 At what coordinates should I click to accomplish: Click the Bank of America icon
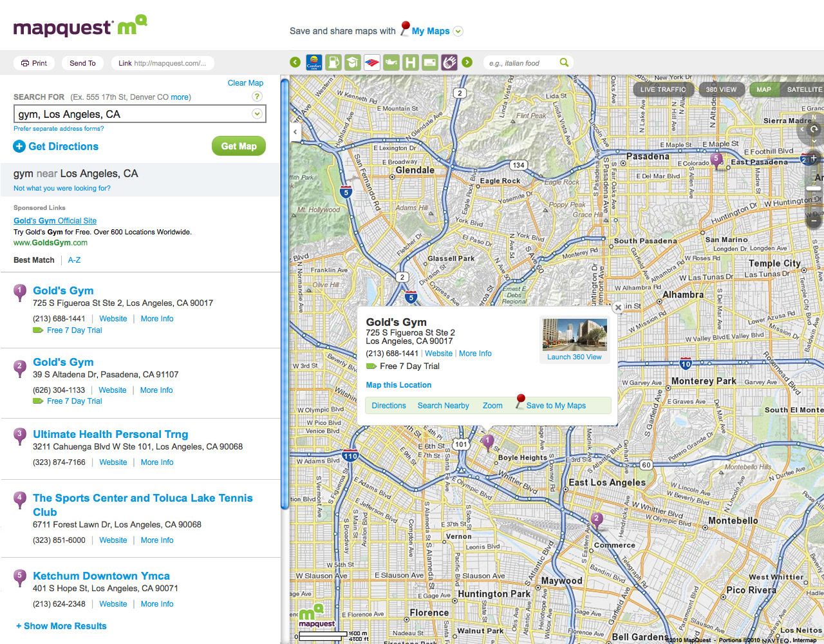coord(372,62)
